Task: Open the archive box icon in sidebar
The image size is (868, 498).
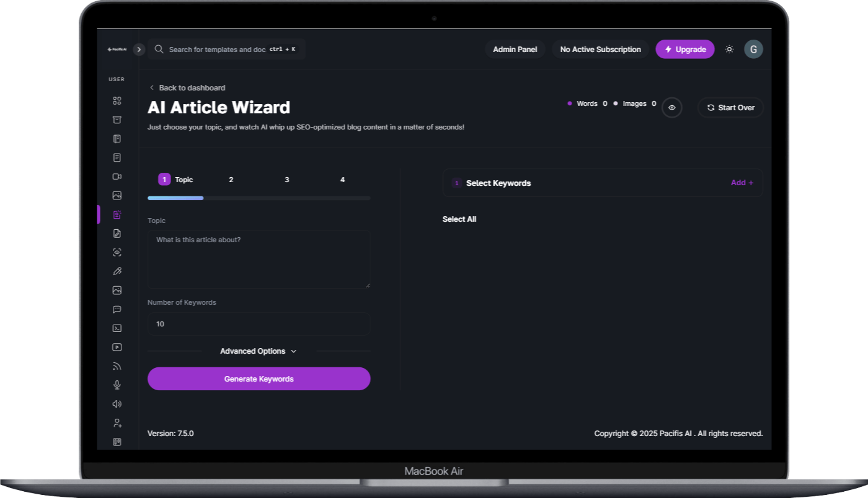Action: [x=117, y=120]
